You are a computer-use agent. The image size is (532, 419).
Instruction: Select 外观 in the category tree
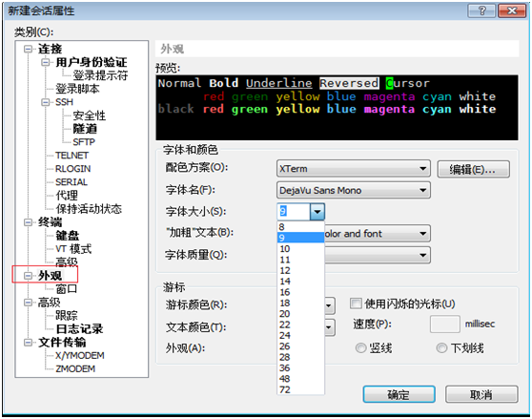coord(51,276)
